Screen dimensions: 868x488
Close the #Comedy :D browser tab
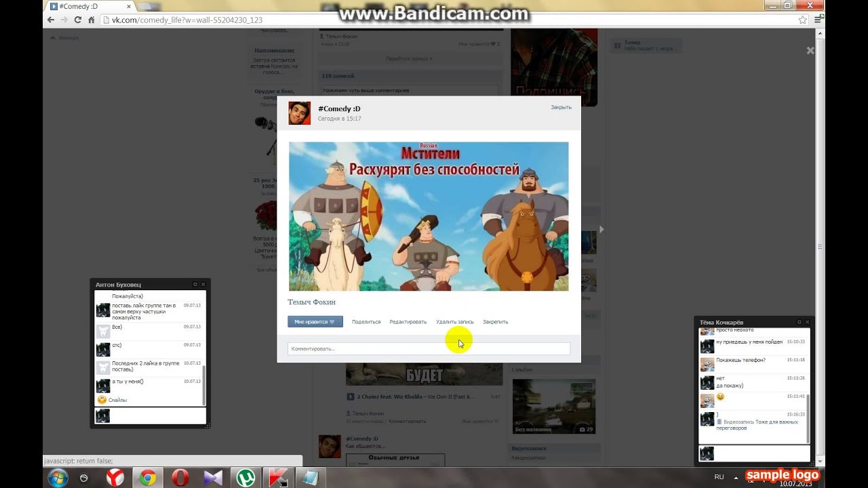(x=130, y=6)
